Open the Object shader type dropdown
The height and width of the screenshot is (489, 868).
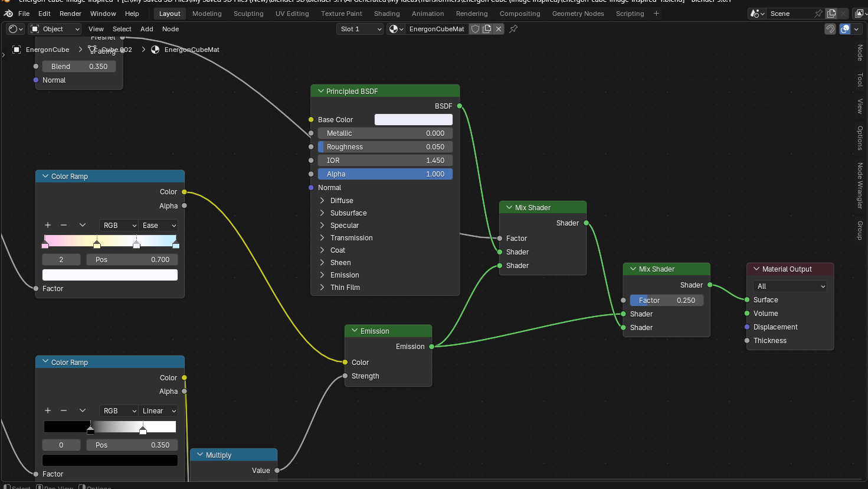[55, 29]
